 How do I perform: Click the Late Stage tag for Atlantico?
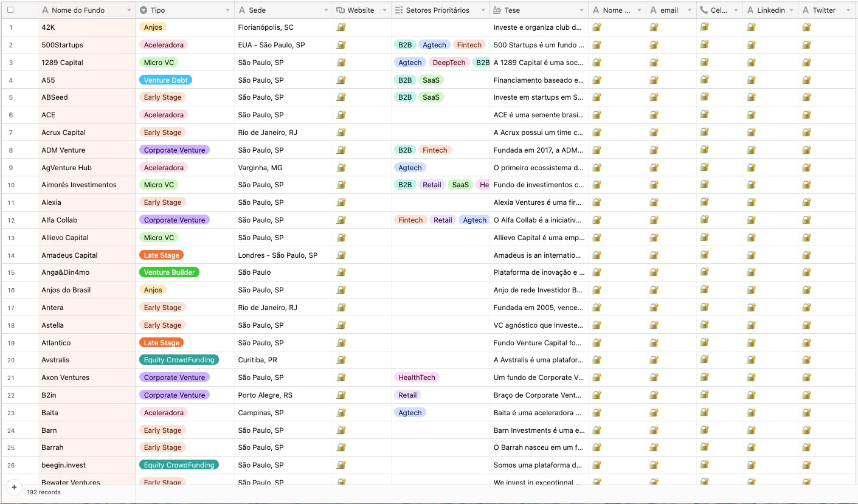(x=161, y=343)
